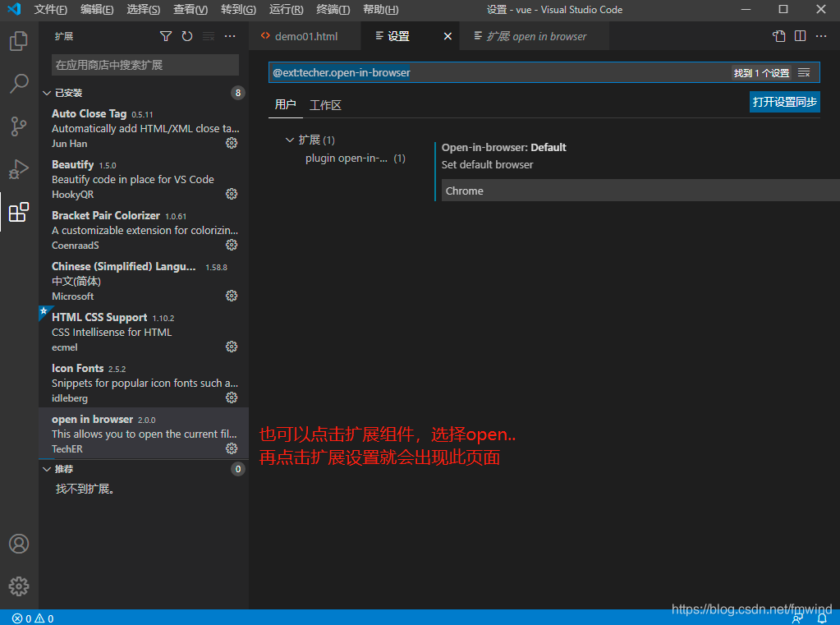Switch to the demo01.html editor tab
This screenshot has width=840, height=625.
[x=305, y=36]
